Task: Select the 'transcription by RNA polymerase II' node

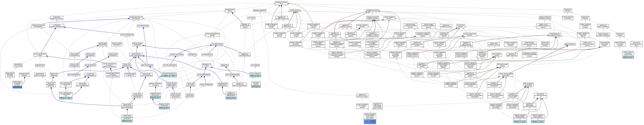Action: tap(540, 95)
